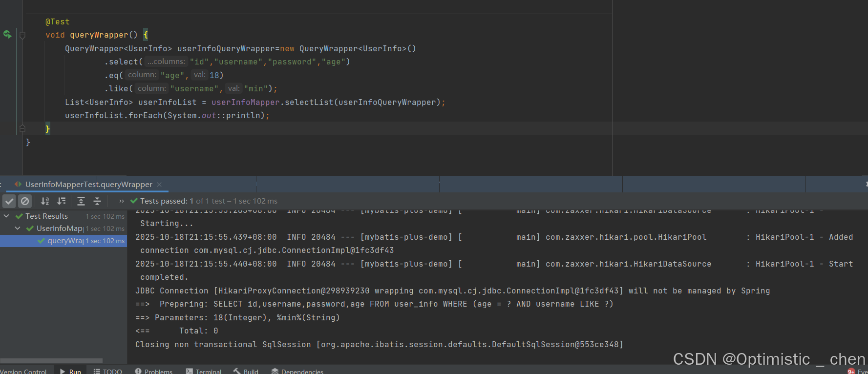Click the value 18 in eq call

coord(214,75)
